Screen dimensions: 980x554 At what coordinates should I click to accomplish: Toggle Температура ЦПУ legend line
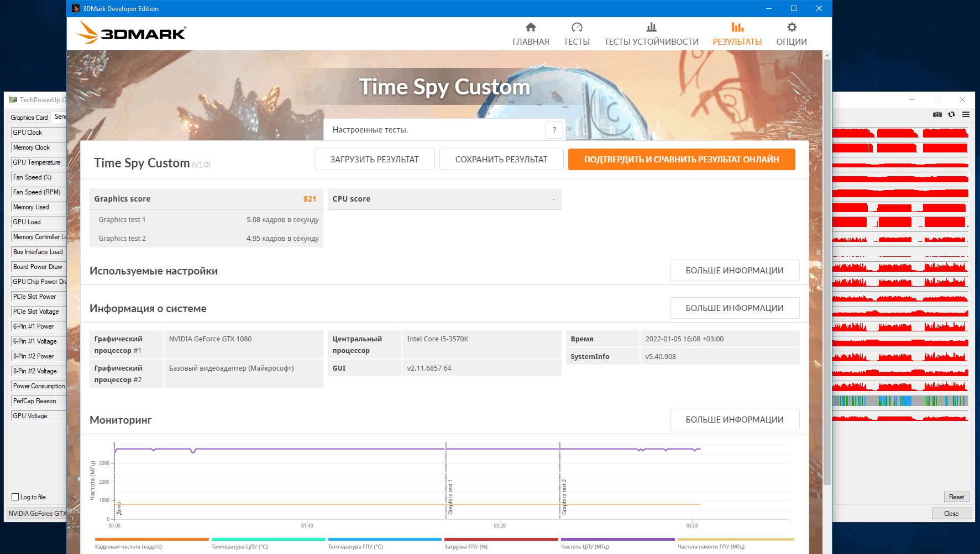[268, 544]
